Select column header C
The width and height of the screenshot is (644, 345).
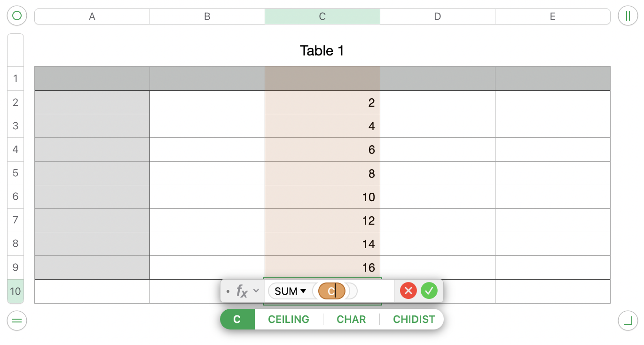pyautogui.click(x=322, y=16)
